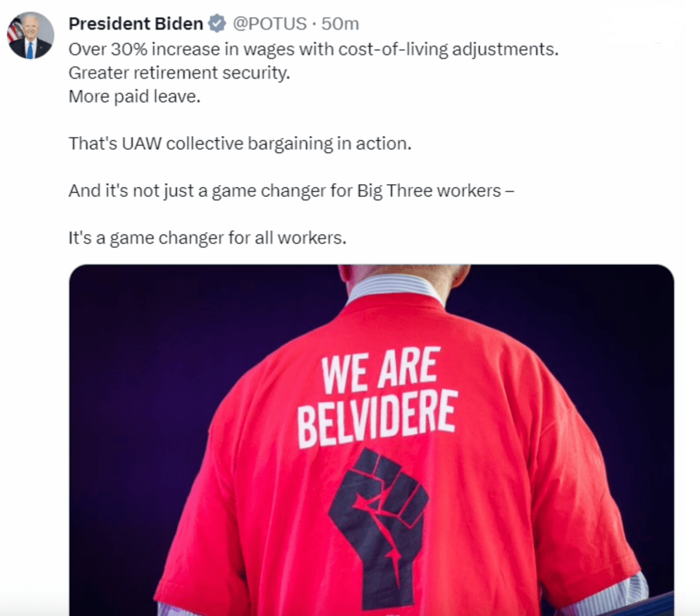Open the President Biden display name
Viewport: 700px width, 616px height.
(135, 23)
